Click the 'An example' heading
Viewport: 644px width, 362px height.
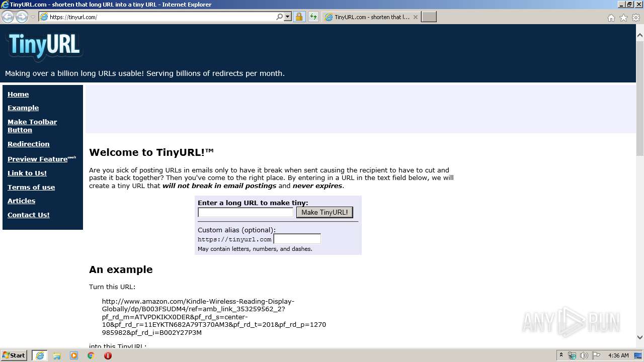click(x=121, y=269)
